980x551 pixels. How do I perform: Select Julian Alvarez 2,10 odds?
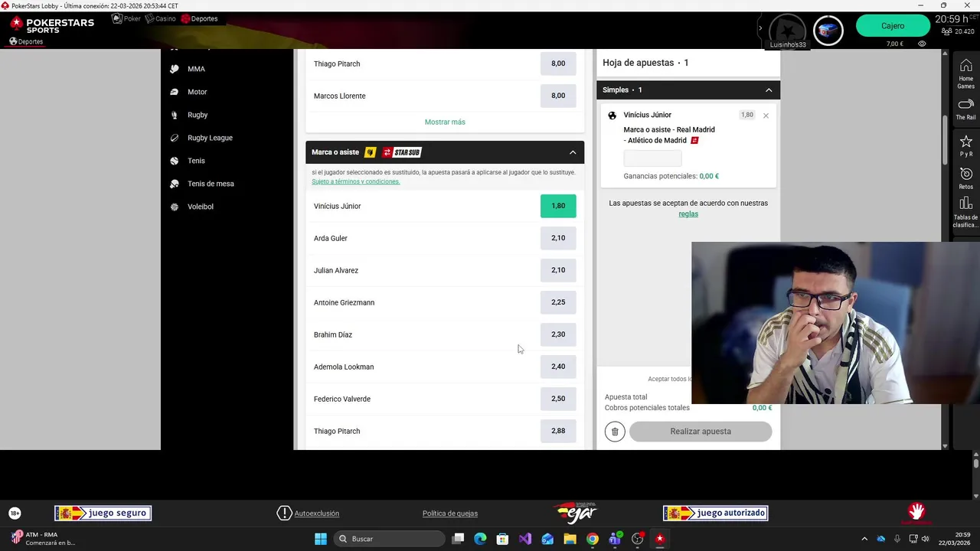click(558, 270)
